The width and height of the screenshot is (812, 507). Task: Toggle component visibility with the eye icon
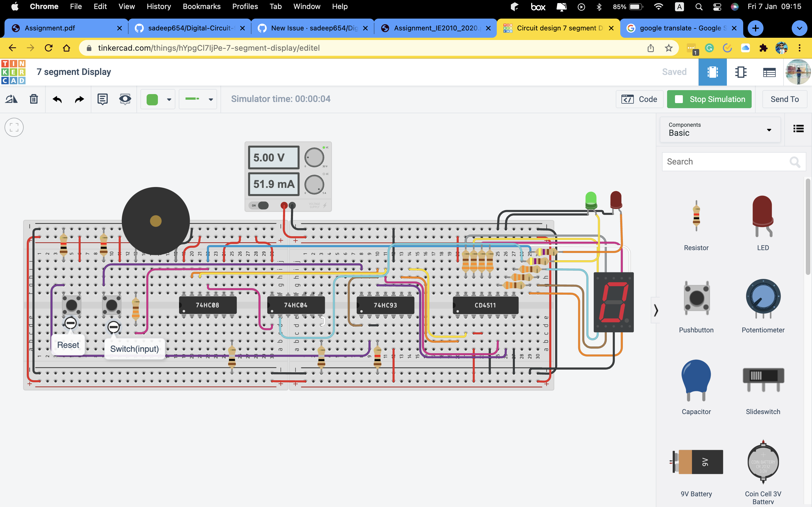[125, 99]
